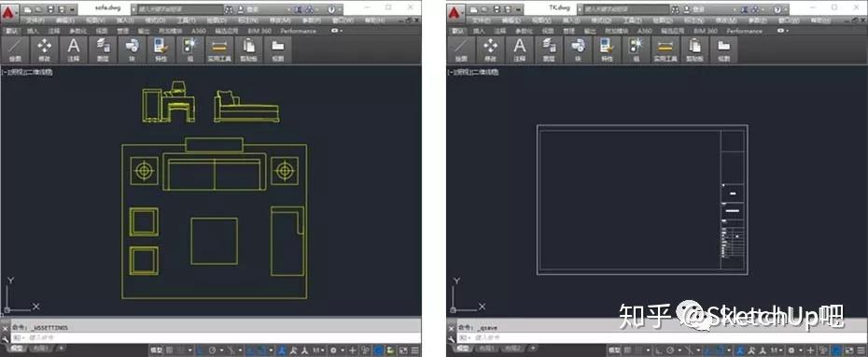Click workspace gear icon in sofa.dwg status bar
The image size is (868, 357).
(333, 350)
